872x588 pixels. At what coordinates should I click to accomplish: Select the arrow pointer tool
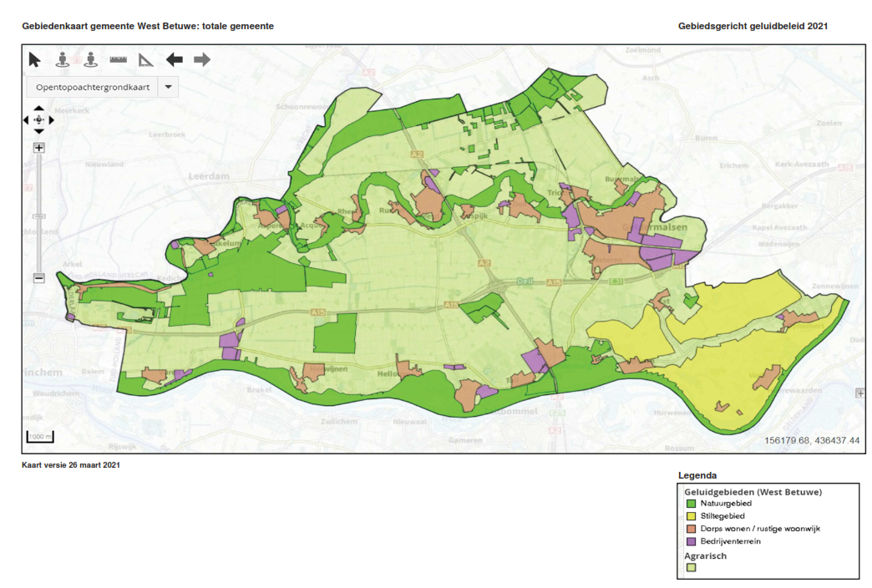click(34, 59)
